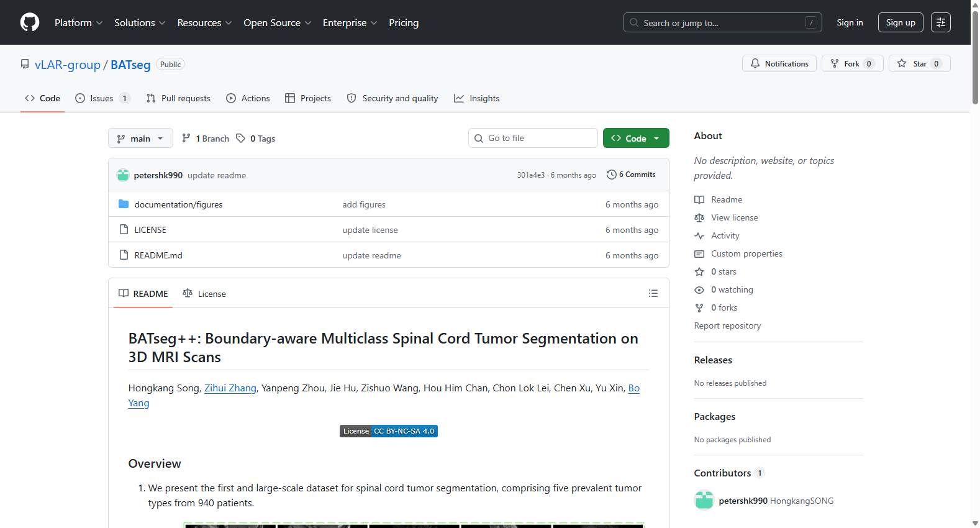This screenshot has height=528, width=980.
Task: Click the CC BY-NC-SA 4.0 license badge
Action: tap(389, 431)
